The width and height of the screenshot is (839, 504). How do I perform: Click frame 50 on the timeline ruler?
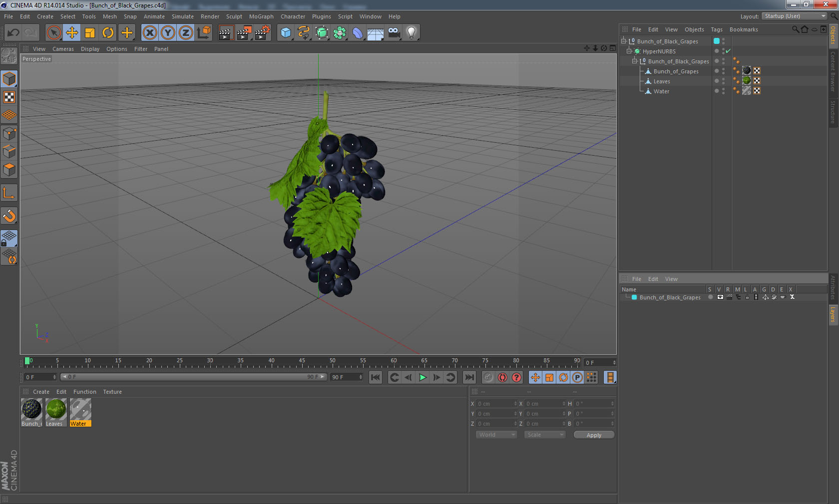click(x=333, y=362)
